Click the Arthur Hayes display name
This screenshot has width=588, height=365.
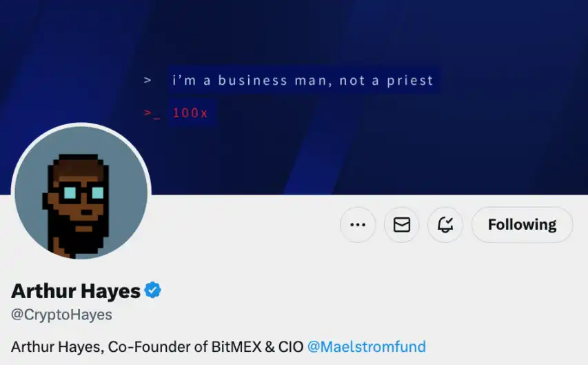click(x=76, y=291)
